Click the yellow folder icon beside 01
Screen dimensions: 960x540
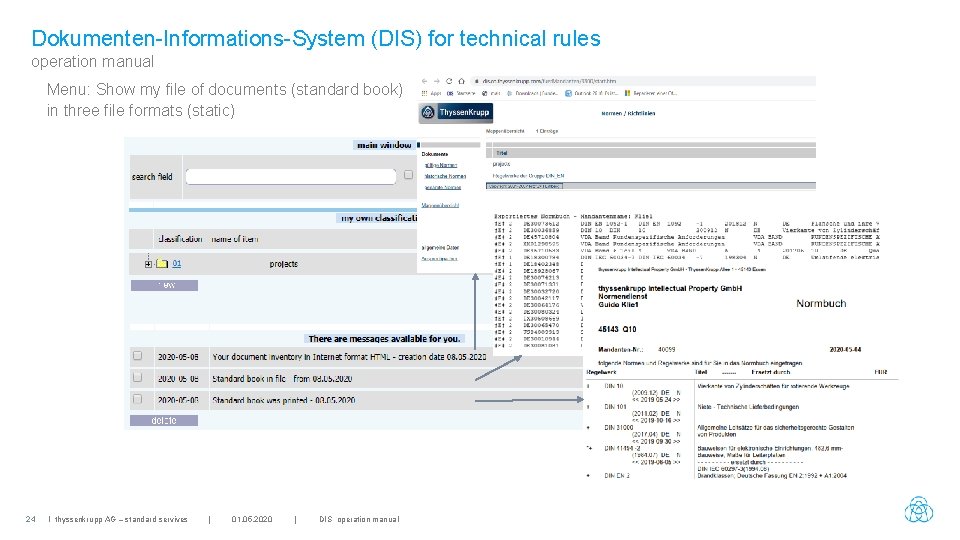[x=162, y=264]
